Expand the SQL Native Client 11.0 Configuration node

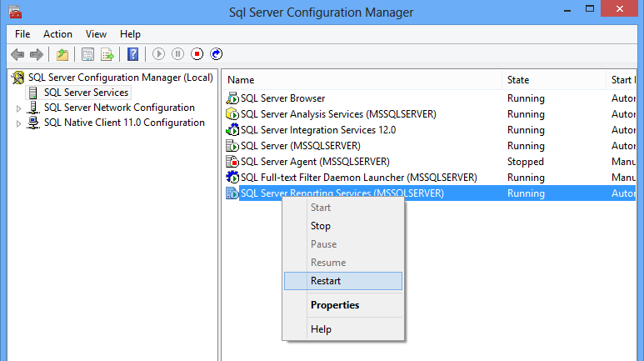pos(18,123)
